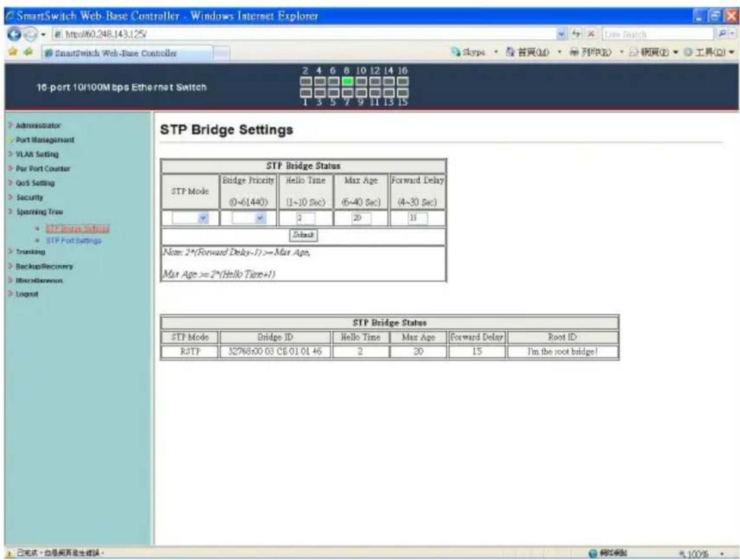Click port 8 green indicator

[x=348, y=81]
